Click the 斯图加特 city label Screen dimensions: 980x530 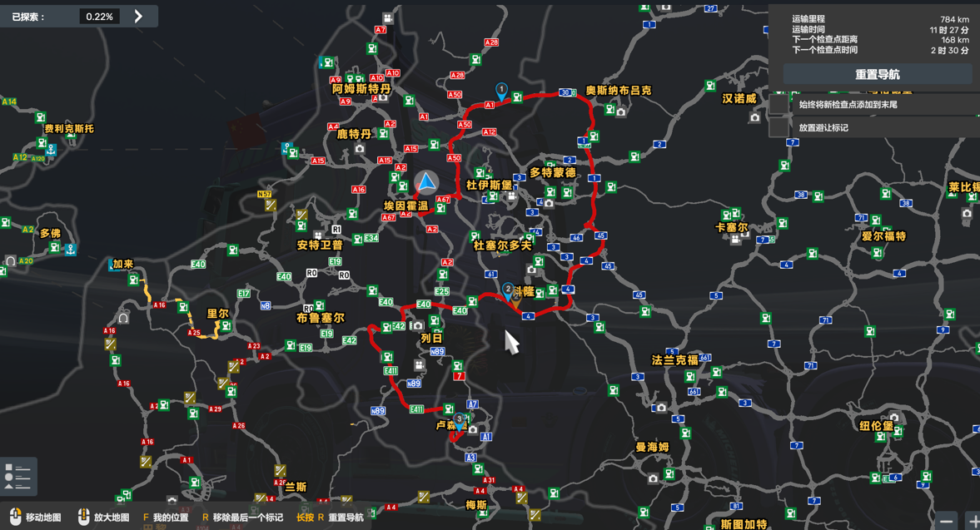coord(744,523)
